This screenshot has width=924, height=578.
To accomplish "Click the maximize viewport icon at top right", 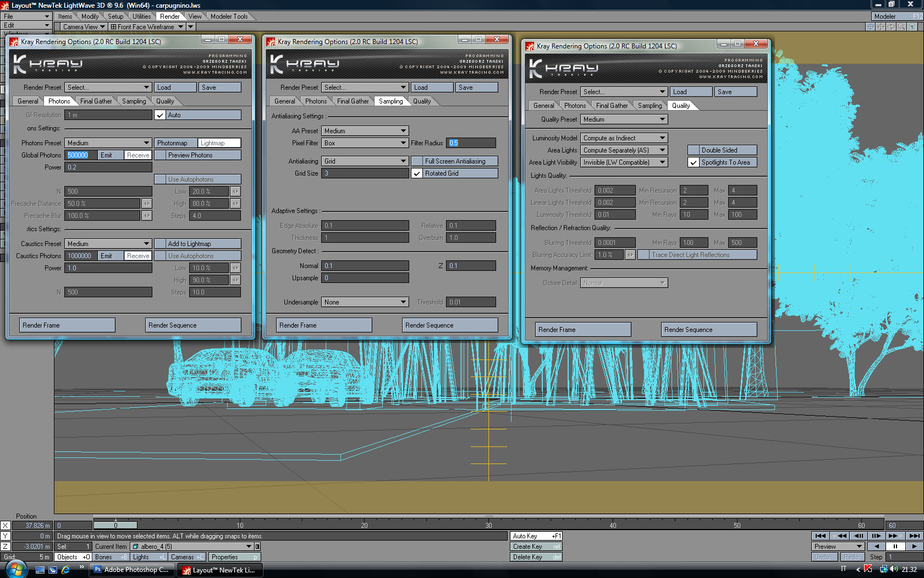I will coord(912,26).
